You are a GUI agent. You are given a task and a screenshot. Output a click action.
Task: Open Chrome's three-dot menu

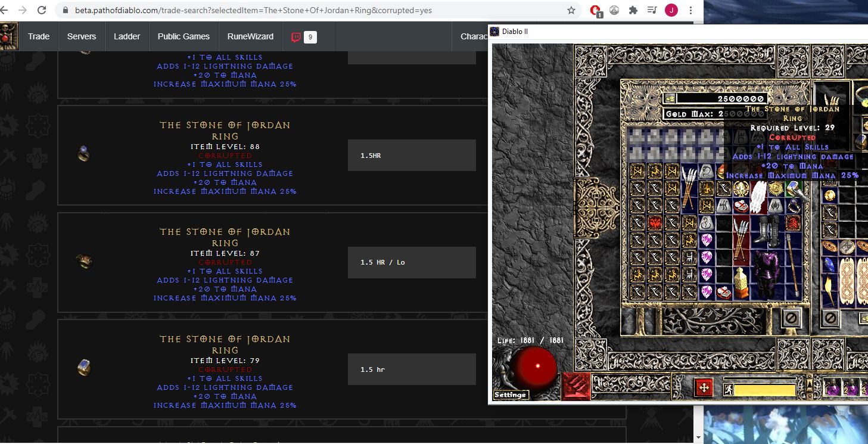click(690, 10)
